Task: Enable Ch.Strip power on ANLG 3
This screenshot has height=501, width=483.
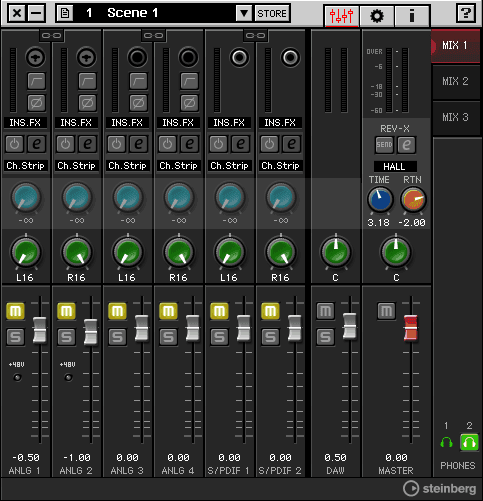Action: pos(116,144)
